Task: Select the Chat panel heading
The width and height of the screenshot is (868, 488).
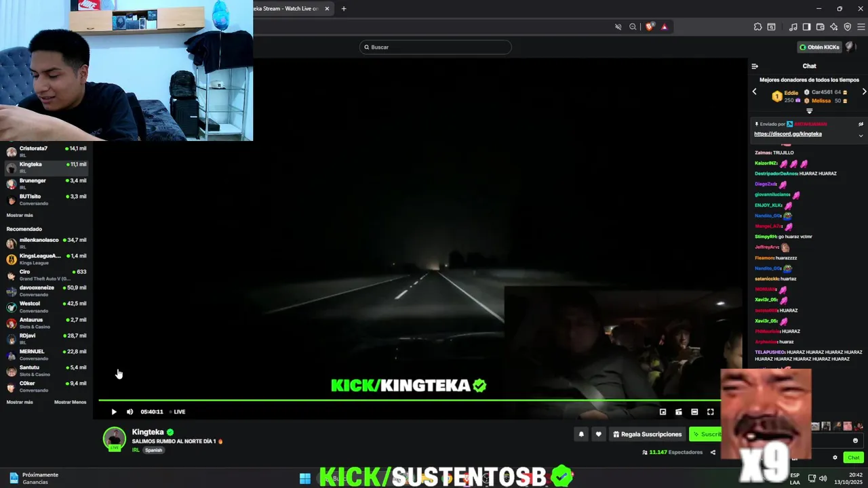Action: pyautogui.click(x=809, y=66)
